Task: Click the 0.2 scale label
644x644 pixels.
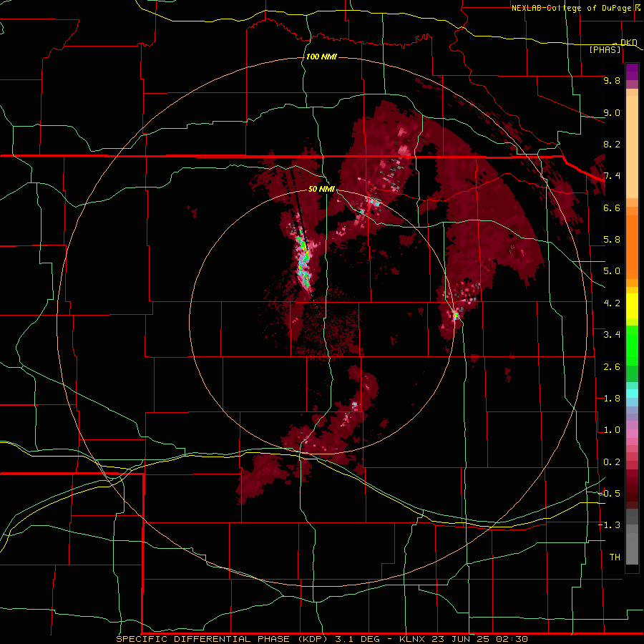Action: point(612,462)
